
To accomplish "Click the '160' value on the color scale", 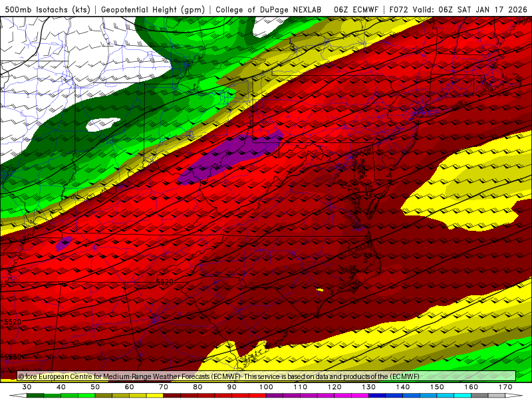I will 471,387.
